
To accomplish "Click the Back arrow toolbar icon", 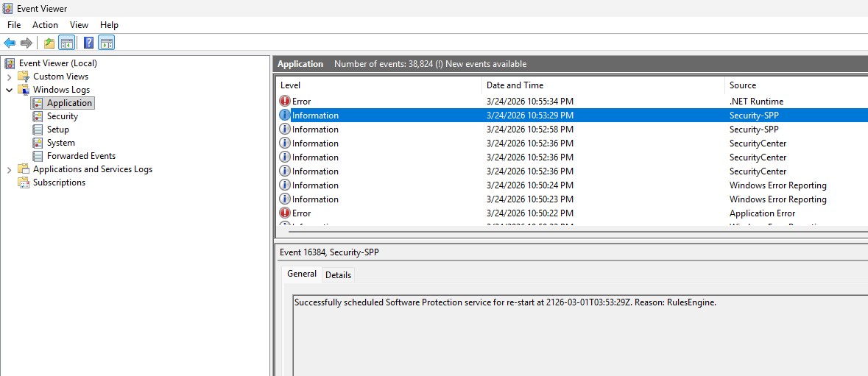I will (x=10, y=43).
